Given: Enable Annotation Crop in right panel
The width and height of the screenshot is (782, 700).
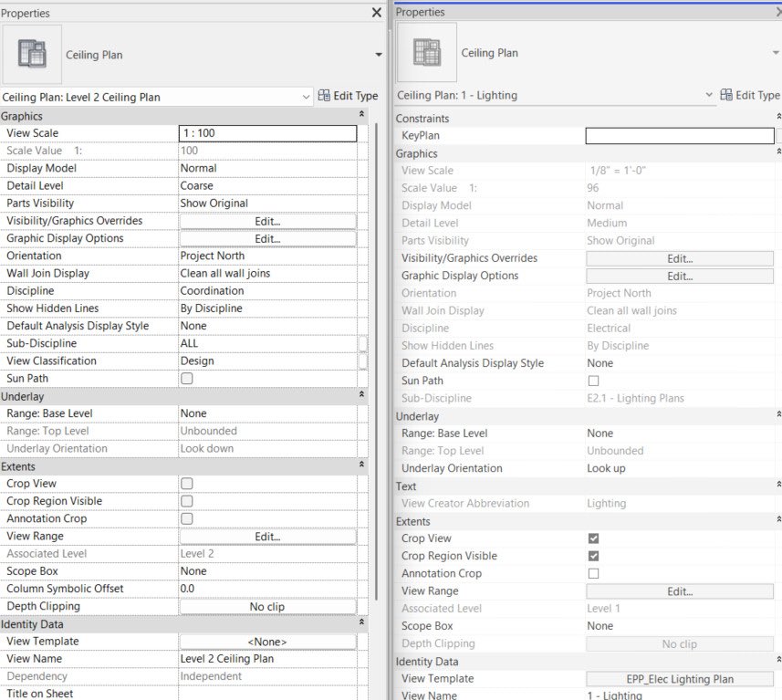Looking at the screenshot, I should point(593,574).
